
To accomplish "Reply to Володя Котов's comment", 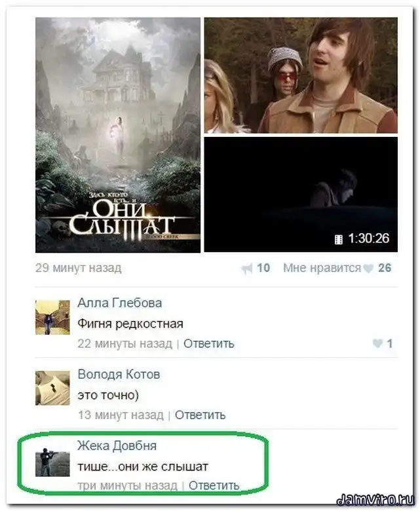I will (x=200, y=415).
